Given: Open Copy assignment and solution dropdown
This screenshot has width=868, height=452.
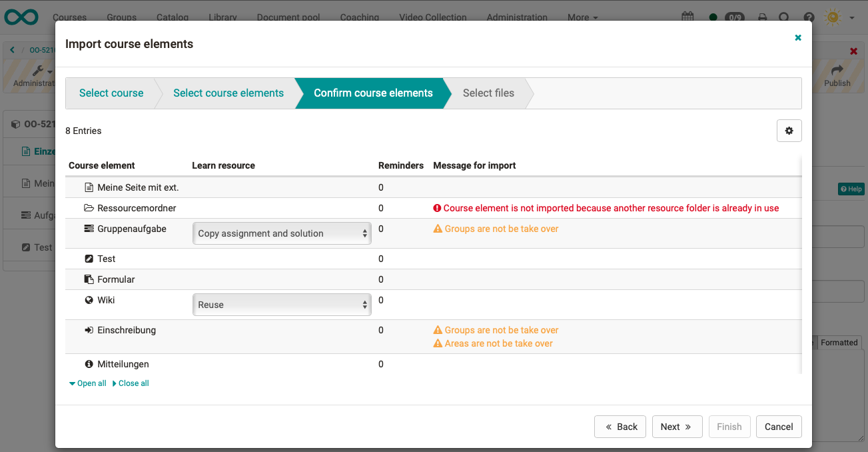Looking at the screenshot, I should pos(281,233).
